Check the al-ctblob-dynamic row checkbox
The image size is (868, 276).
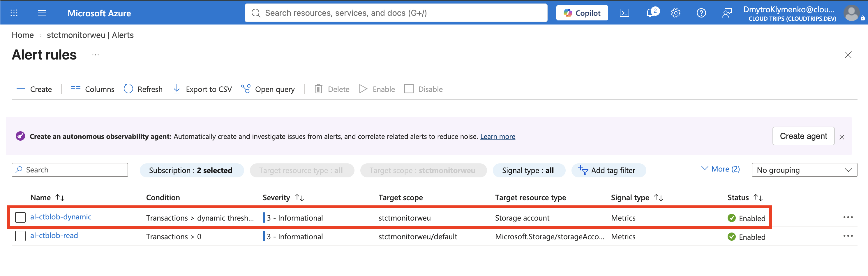(20, 217)
